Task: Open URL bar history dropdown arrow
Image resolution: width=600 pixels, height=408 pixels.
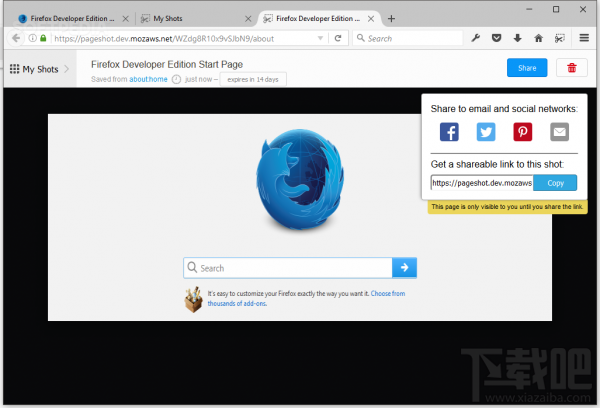Action: pyautogui.click(x=320, y=38)
